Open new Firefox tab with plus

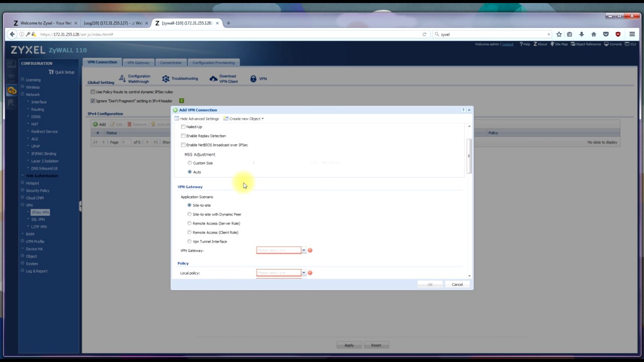click(x=228, y=23)
